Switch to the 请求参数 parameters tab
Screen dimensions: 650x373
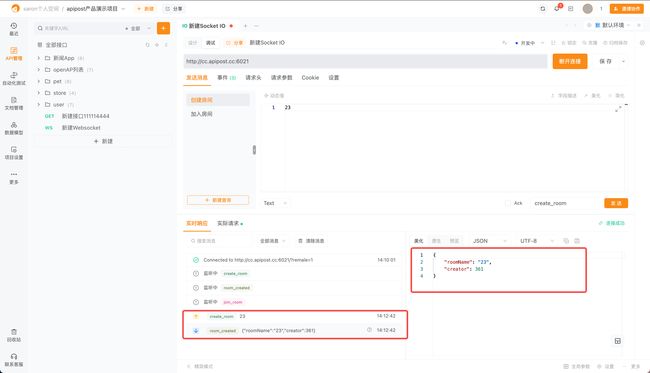pyautogui.click(x=281, y=78)
